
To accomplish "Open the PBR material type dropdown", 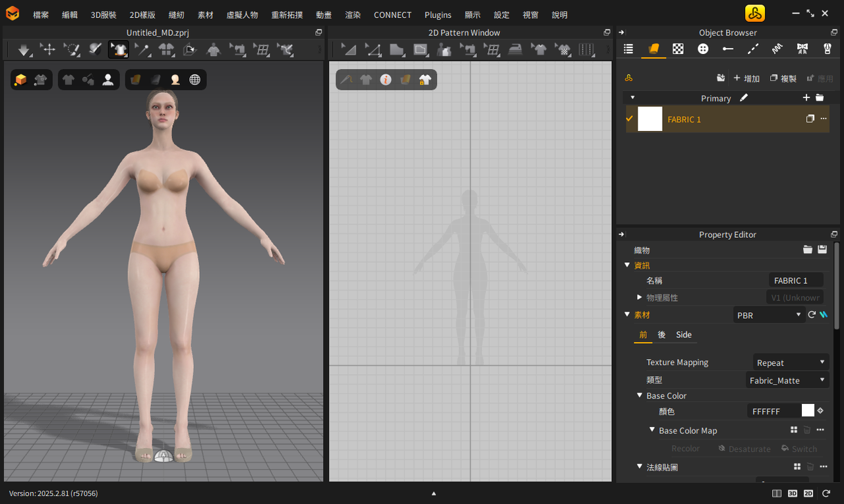I will (x=768, y=316).
